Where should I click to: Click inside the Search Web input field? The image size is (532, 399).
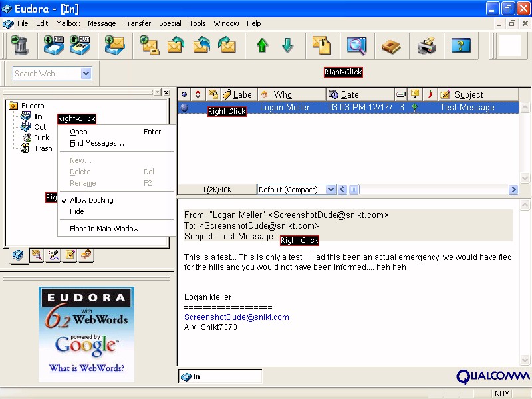47,74
